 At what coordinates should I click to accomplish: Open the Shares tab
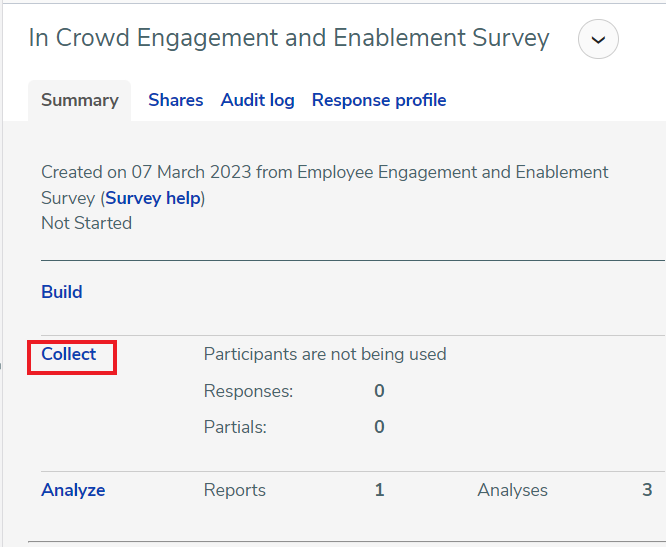click(x=175, y=100)
